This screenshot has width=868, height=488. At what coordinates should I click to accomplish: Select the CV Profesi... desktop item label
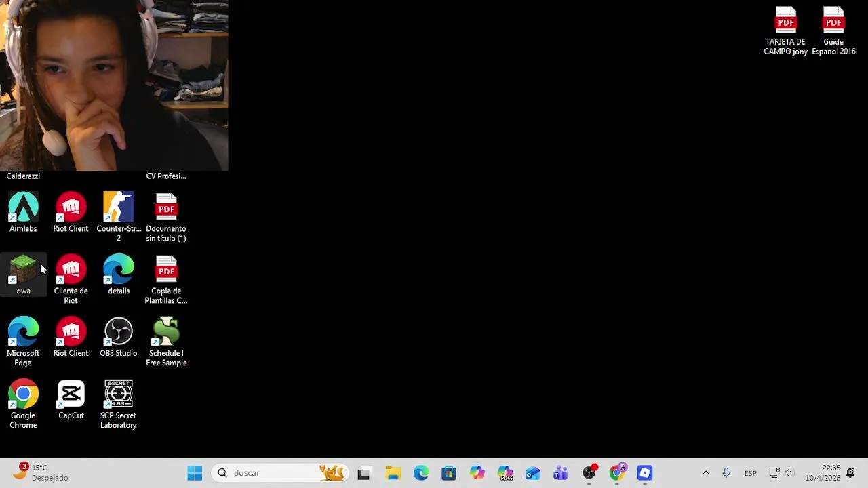click(166, 176)
